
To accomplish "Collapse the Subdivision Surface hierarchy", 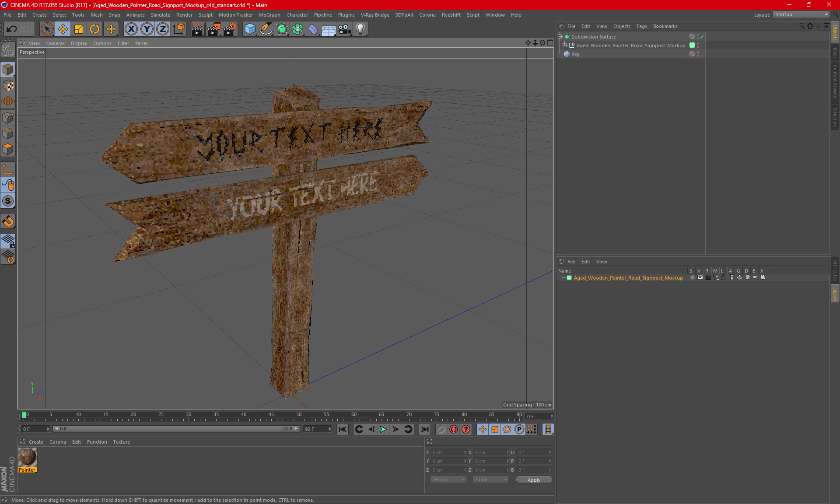I will point(560,37).
